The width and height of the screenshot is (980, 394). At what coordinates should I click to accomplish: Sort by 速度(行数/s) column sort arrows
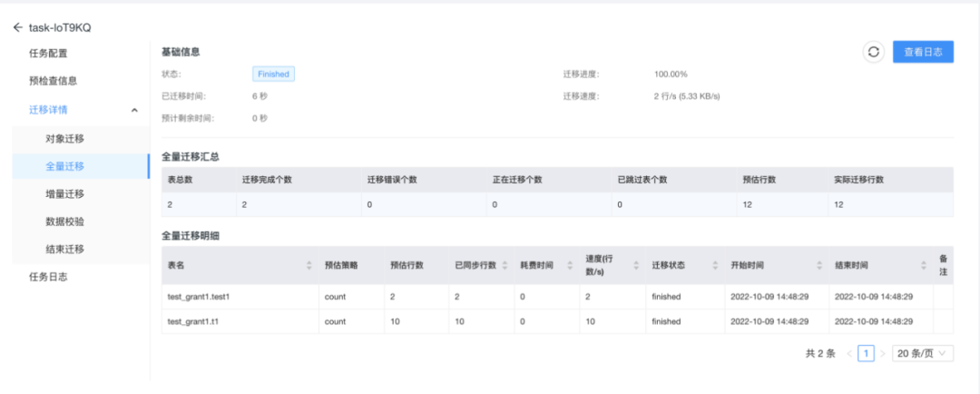(x=636, y=265)
